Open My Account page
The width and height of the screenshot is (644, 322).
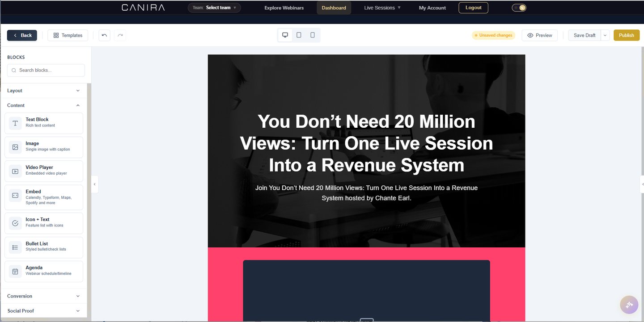click(432, 8)
